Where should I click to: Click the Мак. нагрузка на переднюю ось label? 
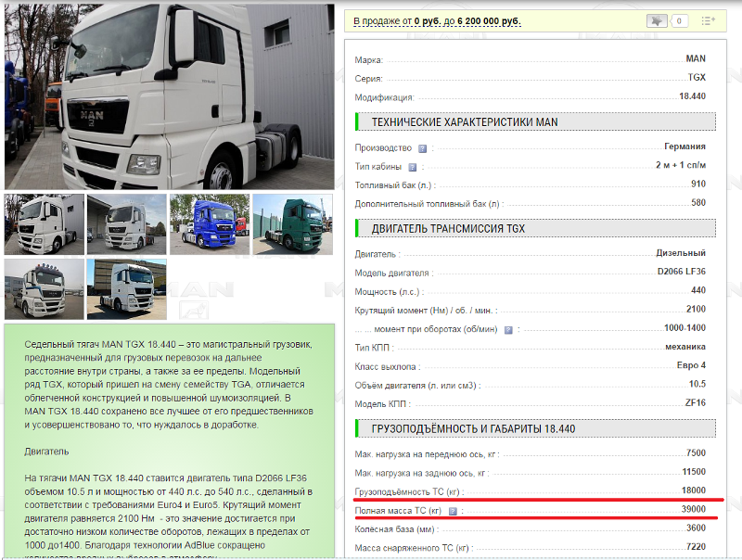click(427, 454)
